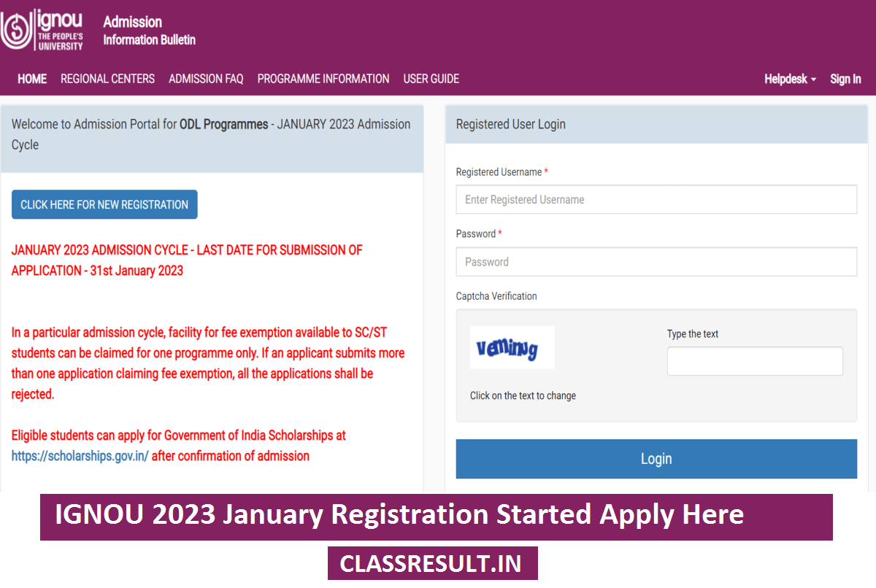Click the captcha image to change text

512,347
